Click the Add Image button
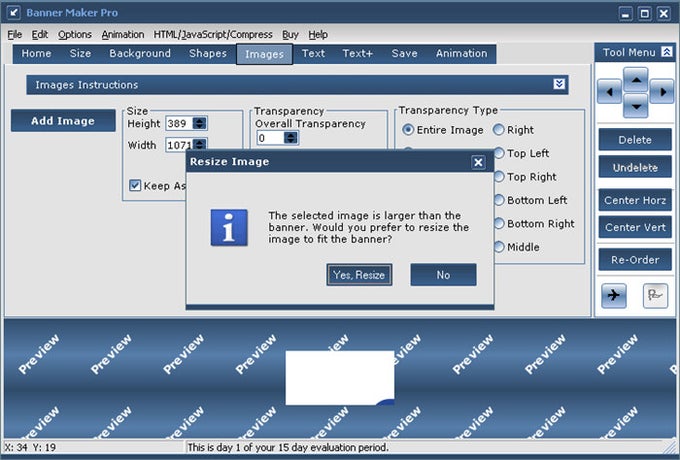680x460 pixels. [x=63, y=121]
